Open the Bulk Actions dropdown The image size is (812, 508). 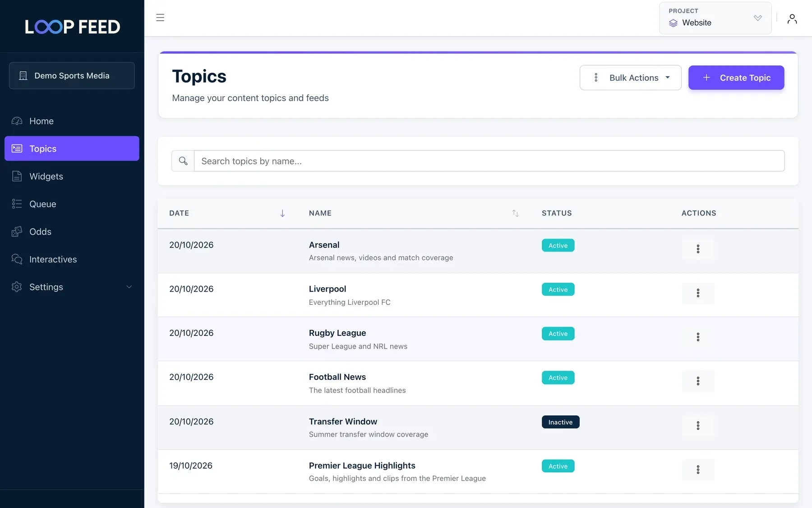(x=630, y=78)
